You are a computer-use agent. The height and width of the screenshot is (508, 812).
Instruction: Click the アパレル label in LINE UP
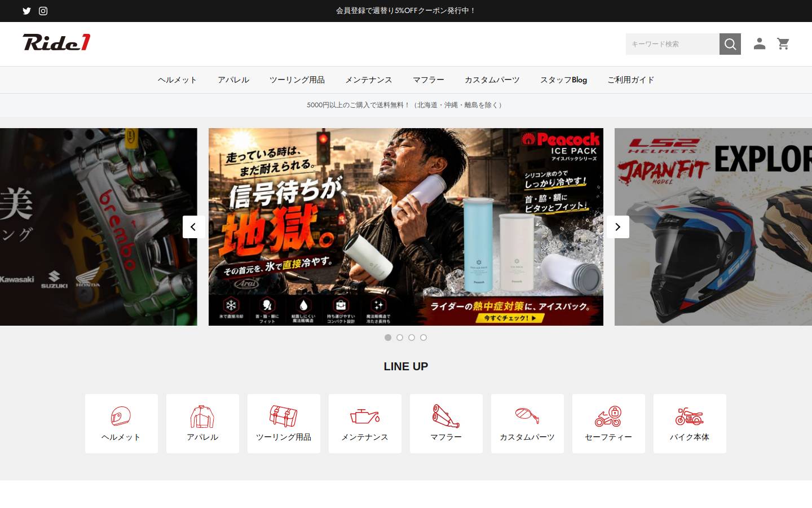(202, 437)
